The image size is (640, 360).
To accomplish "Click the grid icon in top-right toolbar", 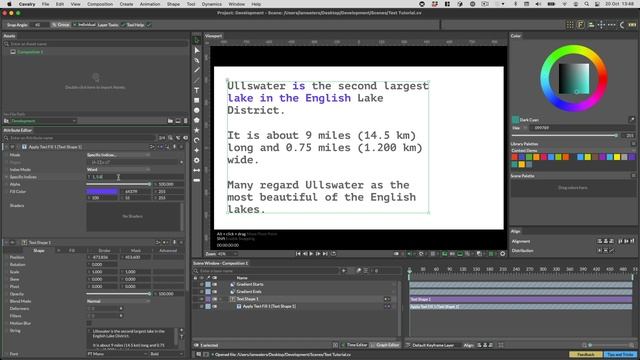I will 570,25.
